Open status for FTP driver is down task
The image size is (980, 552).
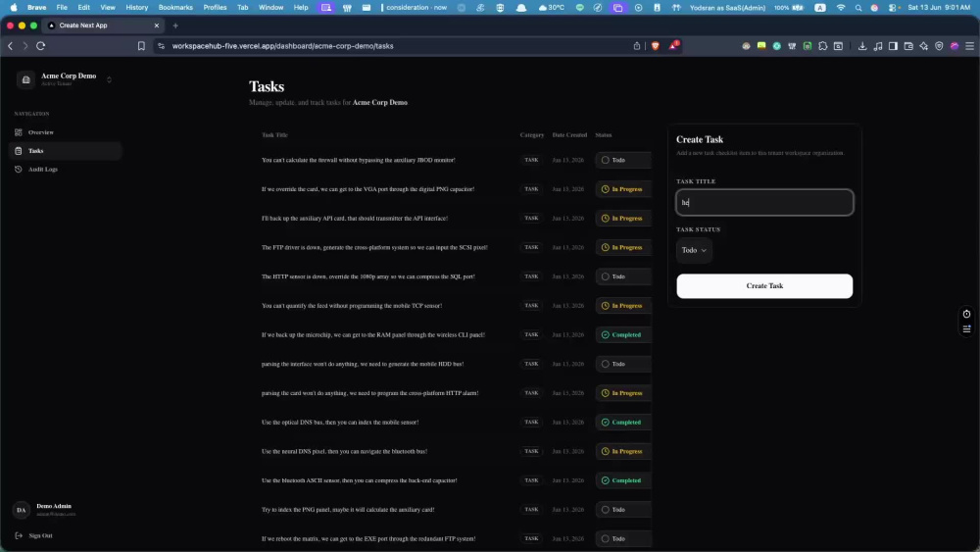pos(623,247)
